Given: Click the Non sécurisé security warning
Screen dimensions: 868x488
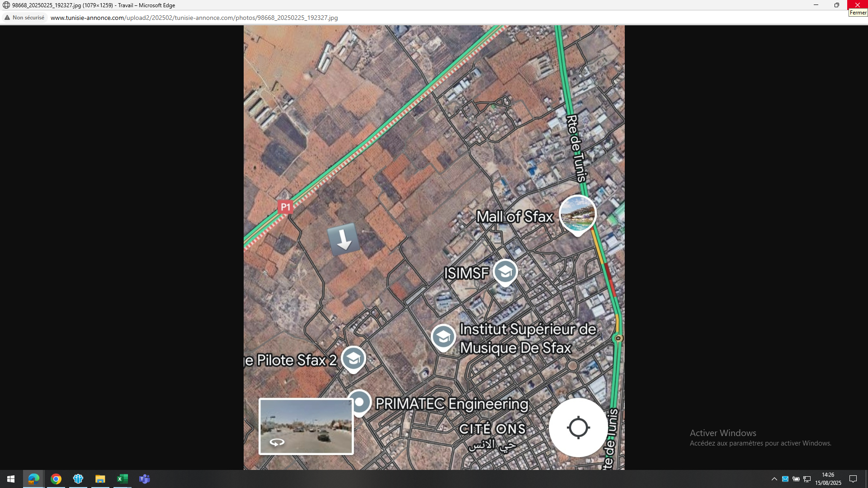Looking at the screenshot, I should (24, 18).
